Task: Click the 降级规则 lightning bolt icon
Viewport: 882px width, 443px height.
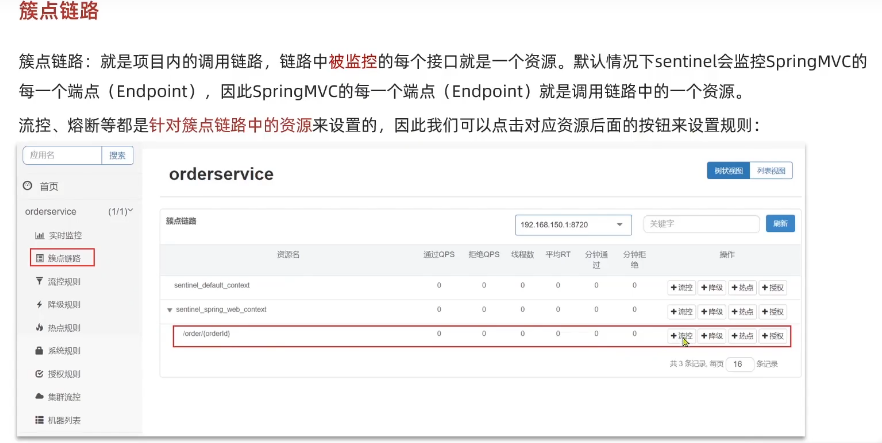Action: tap(39, 304)
